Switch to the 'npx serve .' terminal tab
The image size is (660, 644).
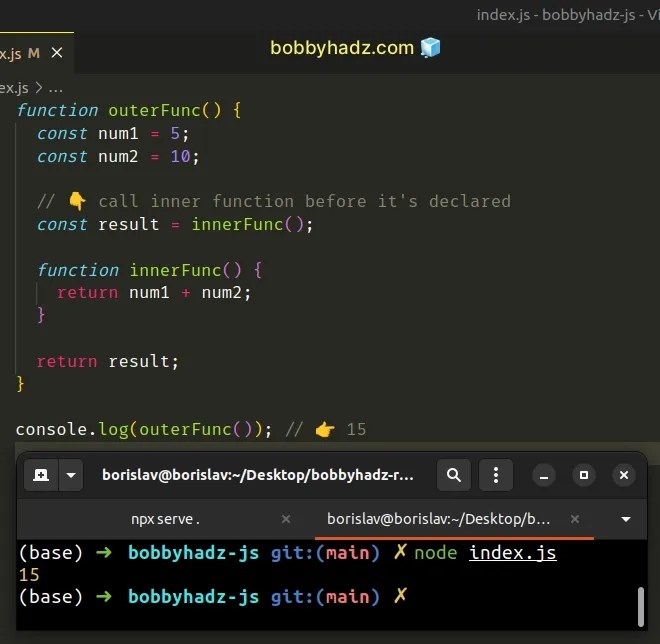pos(165,519)
